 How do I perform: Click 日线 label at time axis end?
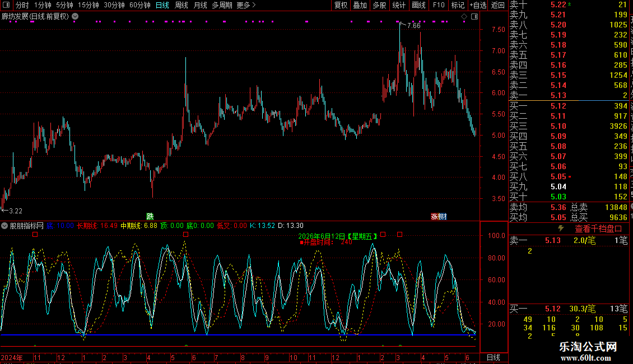[494, 357]
